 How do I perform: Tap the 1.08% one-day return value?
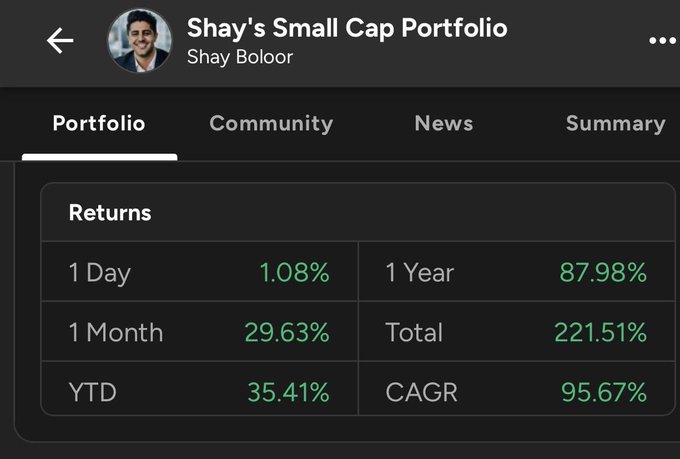[294, 272]
